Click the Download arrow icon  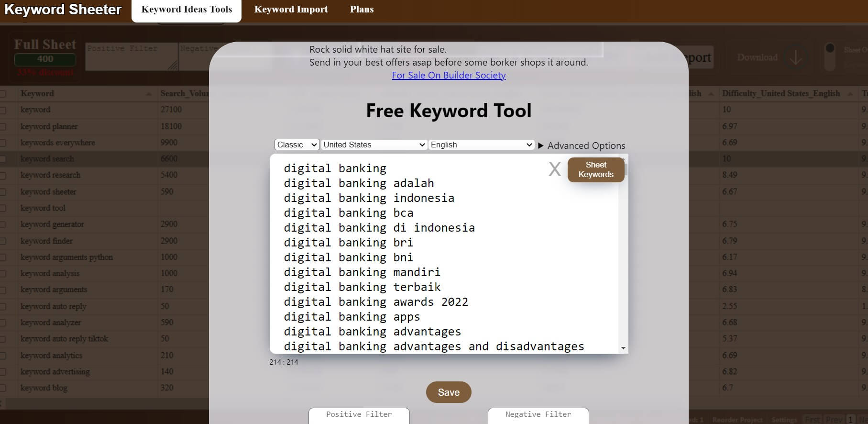[796, 58]
